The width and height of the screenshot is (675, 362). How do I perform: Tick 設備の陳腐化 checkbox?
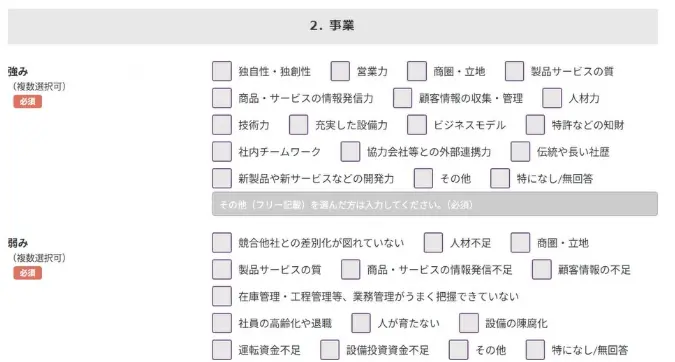pyautogui.click(x=469, y=323)
